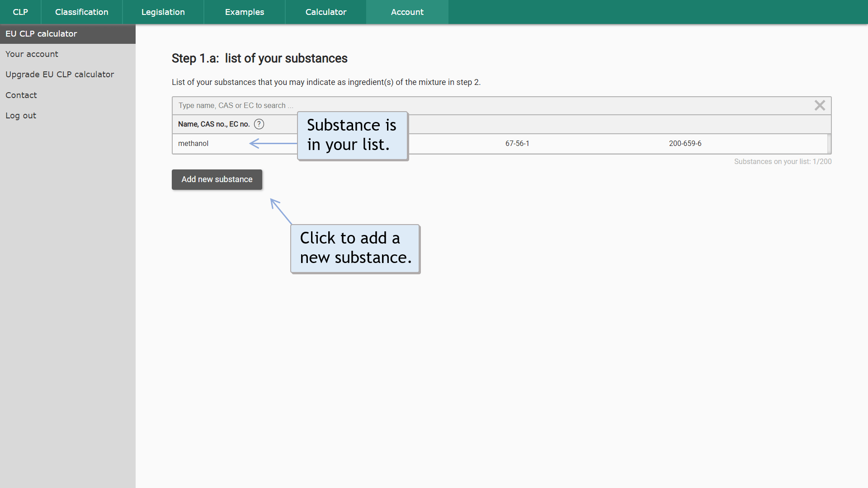
Task: Open the Calculator tab
Action: pos(326,12)
